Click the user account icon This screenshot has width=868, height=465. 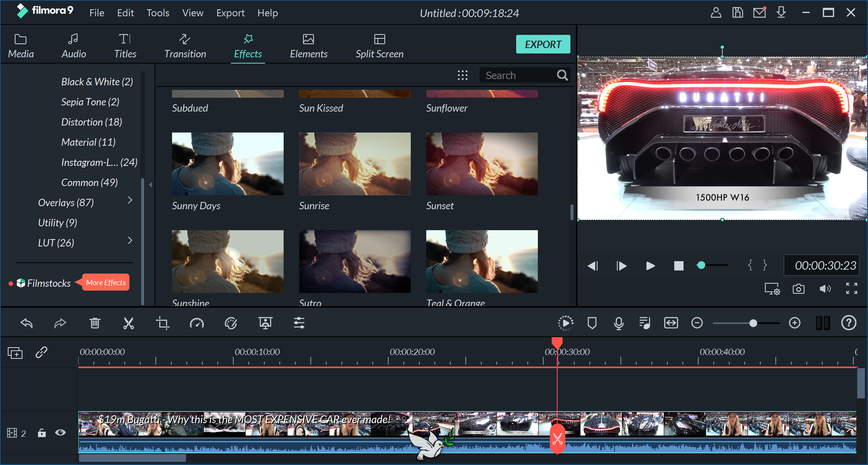tap(716, 13)
